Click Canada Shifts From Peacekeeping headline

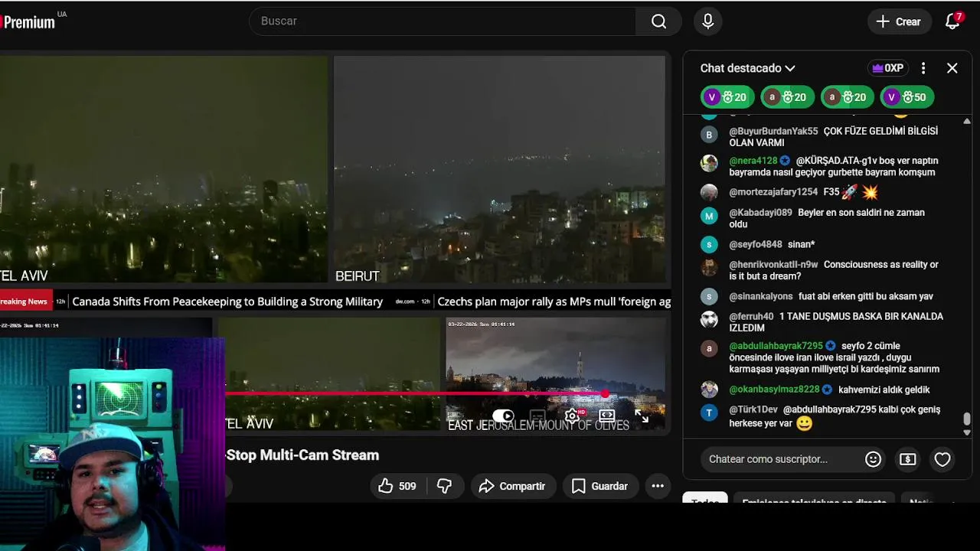click(x=227, y=302)
